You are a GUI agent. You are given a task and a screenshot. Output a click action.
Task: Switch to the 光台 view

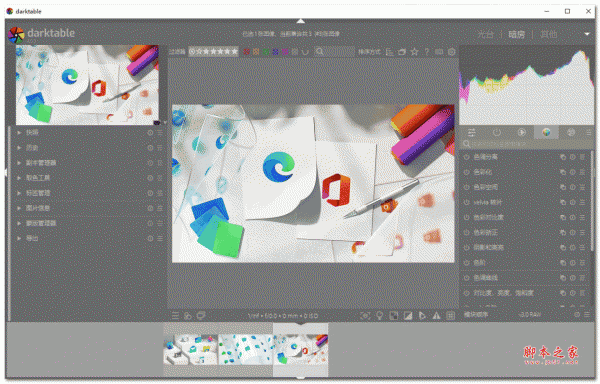(485, 34)
